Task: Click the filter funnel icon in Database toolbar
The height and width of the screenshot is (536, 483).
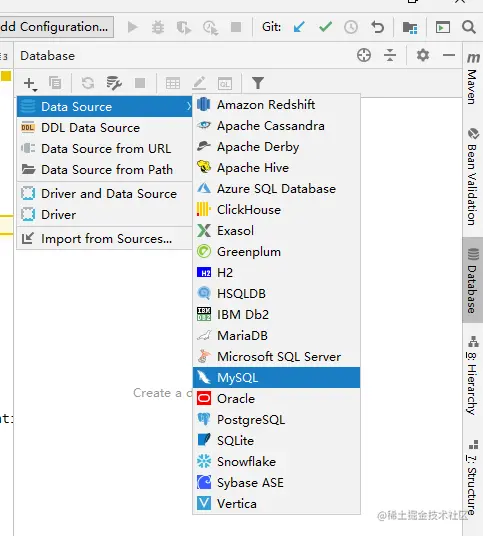Action: (258, 83)
